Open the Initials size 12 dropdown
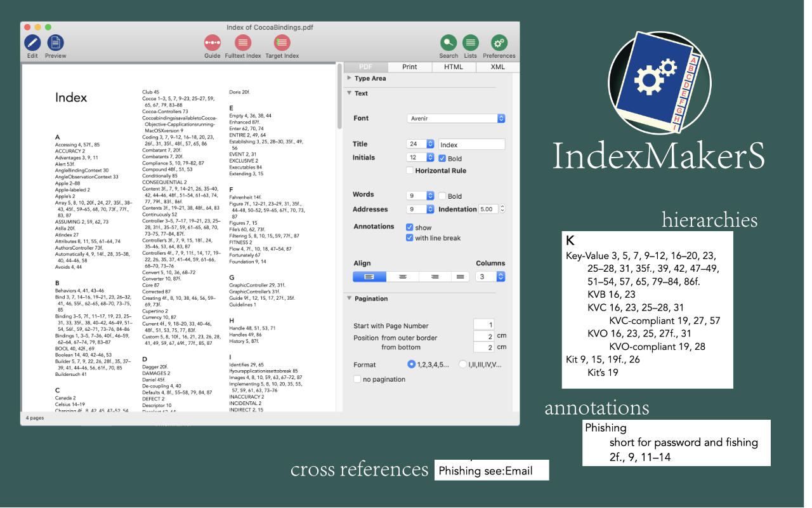812x508 pixels. [421, 157]
